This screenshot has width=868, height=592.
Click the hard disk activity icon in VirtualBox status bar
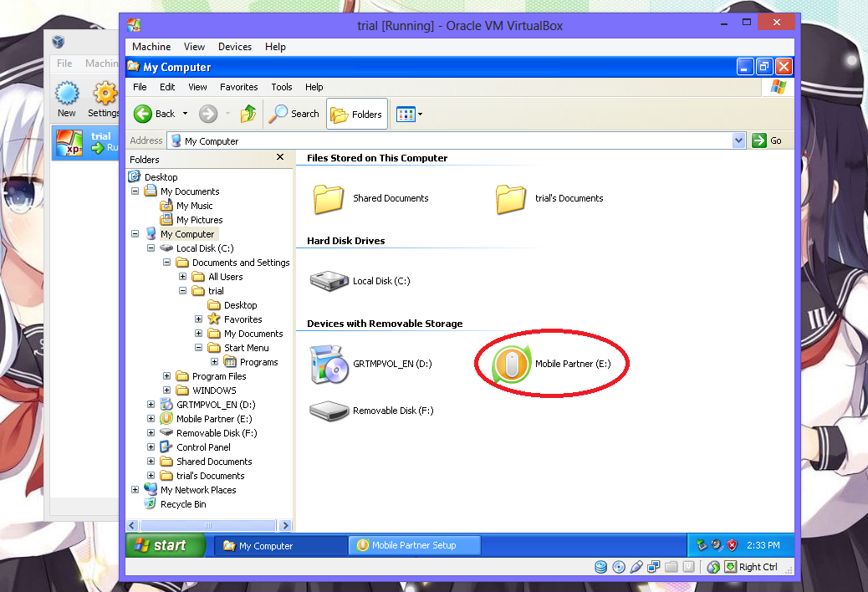(x=600, y=567)
